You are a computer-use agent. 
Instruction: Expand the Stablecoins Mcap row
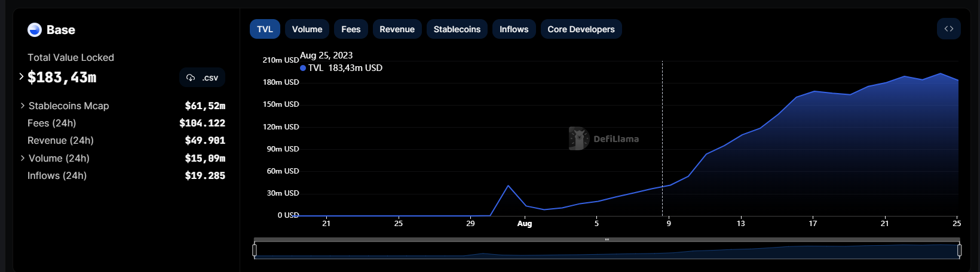coord(23,106)
